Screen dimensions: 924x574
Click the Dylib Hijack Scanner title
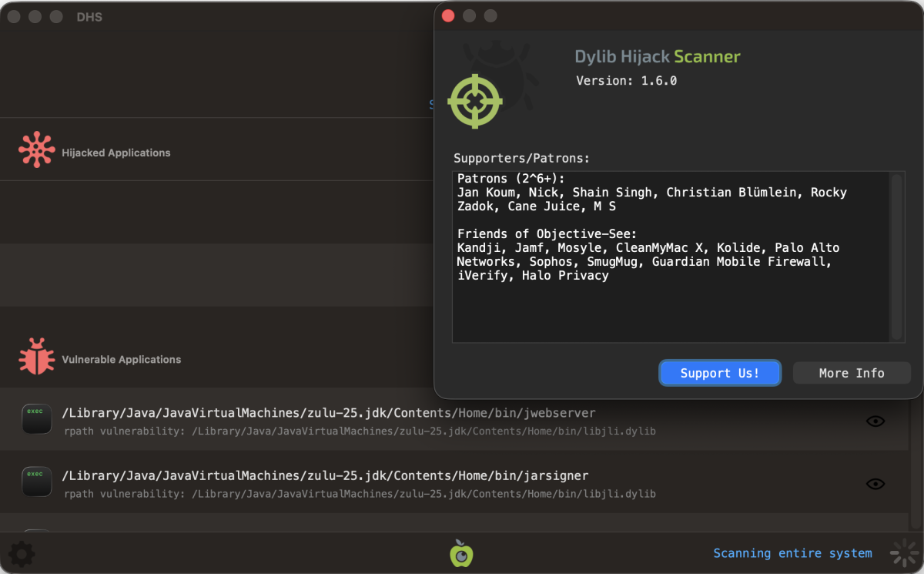(658, 56)
